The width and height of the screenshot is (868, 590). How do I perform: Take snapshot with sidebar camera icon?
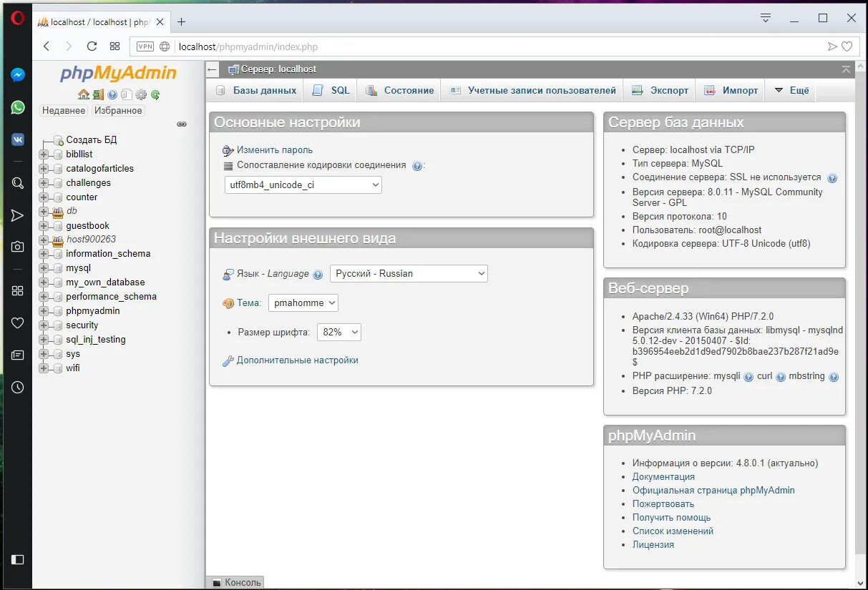pyautogui.click(x=18, y=247)
